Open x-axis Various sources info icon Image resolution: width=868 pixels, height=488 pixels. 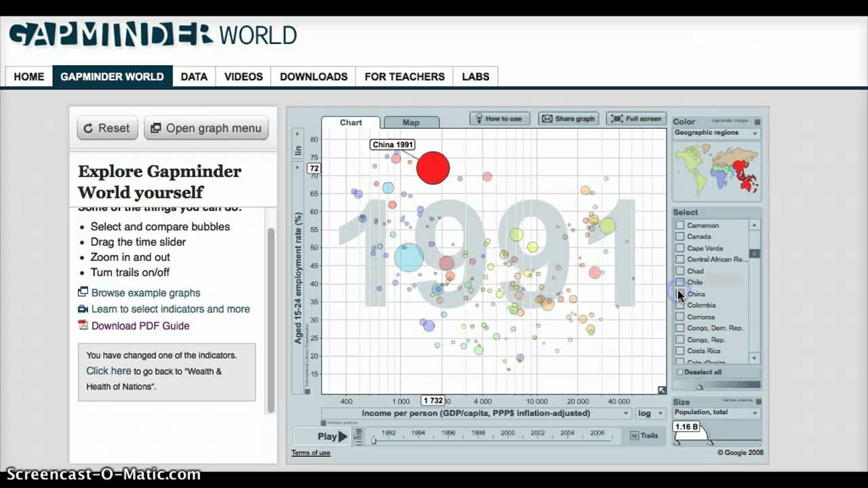[323, 423]
